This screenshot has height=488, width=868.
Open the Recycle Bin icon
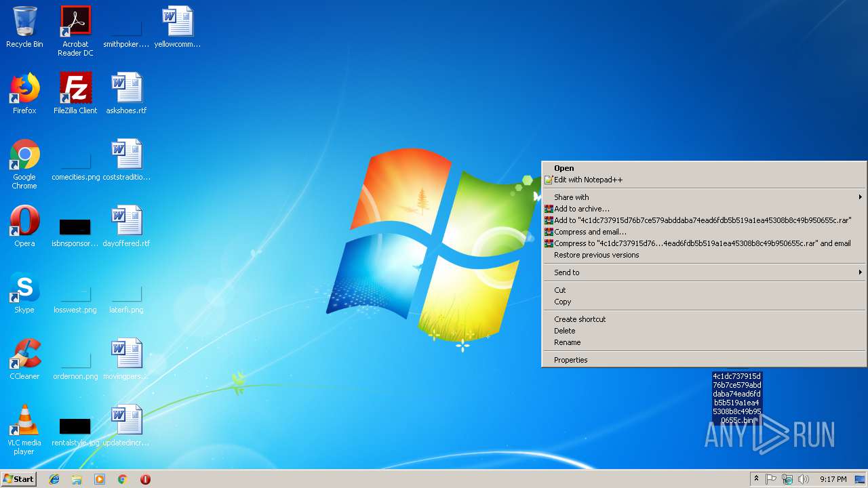pyautogui.click(x=24, y=28)
